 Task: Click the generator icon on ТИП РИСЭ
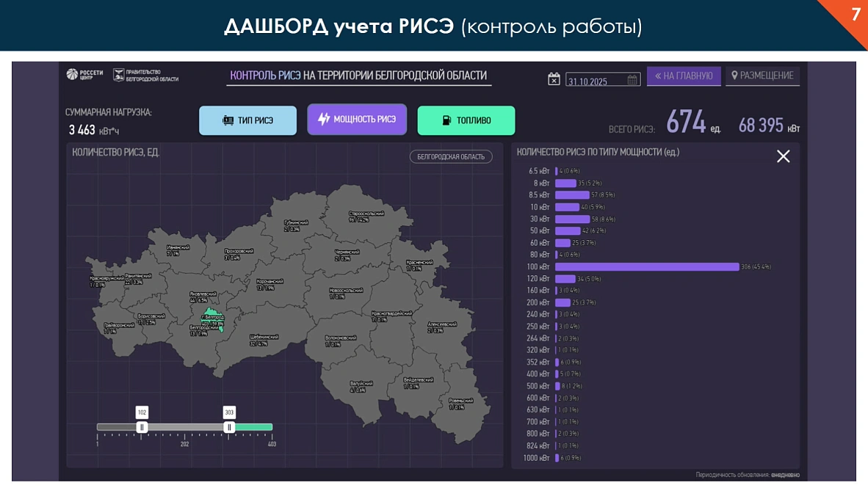228,120
